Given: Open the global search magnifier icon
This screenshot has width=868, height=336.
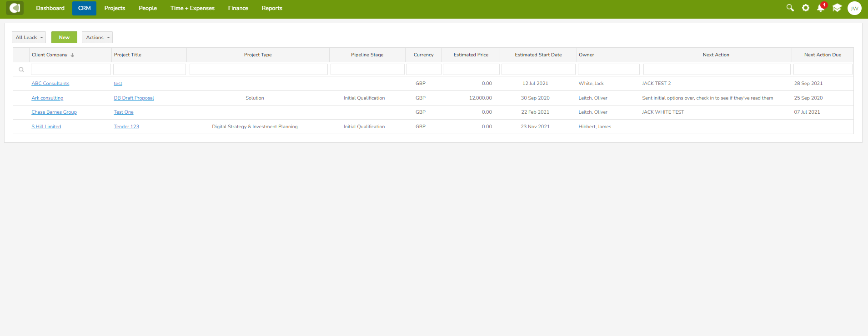Looking at the screenshot, I should pos(790,8).
